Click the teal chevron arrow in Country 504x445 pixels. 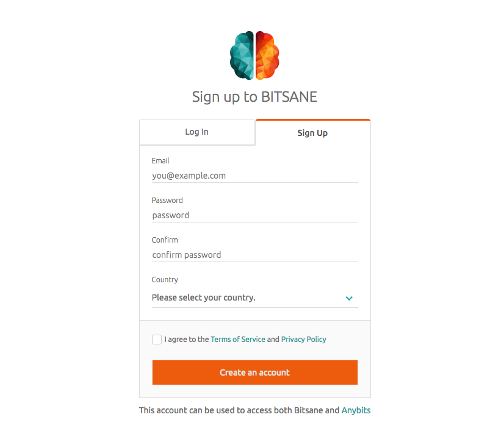click(x=349, y=298)
